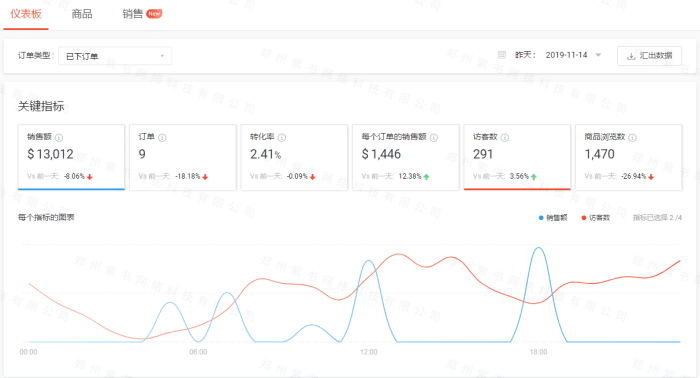The image size is (700, 378).
Task: Click the info icon beside 转化率
Action: 282,137
